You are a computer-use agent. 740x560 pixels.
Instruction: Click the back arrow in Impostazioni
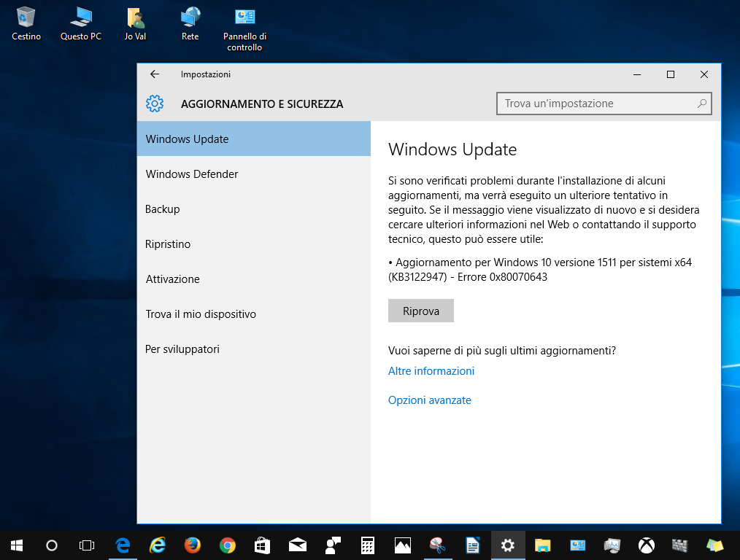pos(154,74)
